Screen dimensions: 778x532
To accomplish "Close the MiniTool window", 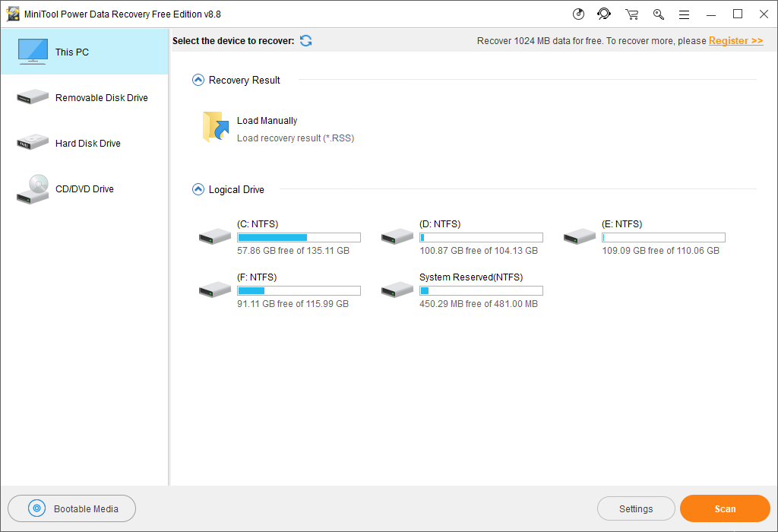I will 764,14.
